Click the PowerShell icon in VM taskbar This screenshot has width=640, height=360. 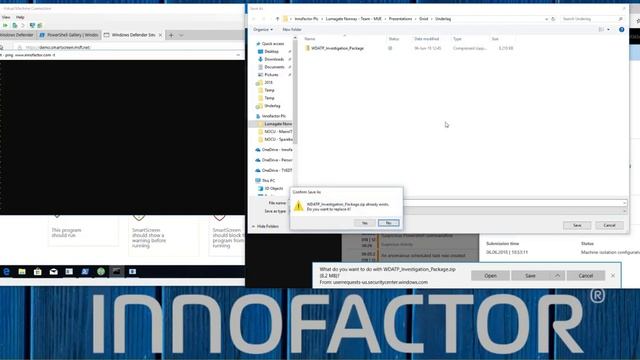(85, 271)
